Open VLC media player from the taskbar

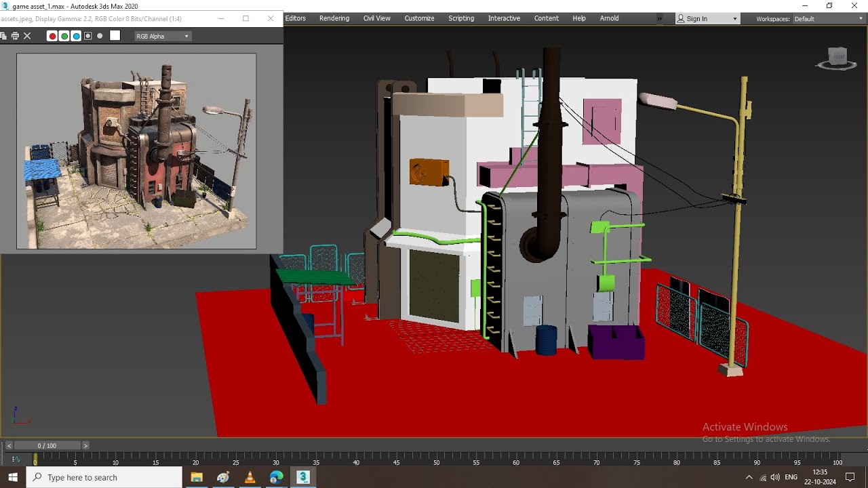tap(250, 477)
